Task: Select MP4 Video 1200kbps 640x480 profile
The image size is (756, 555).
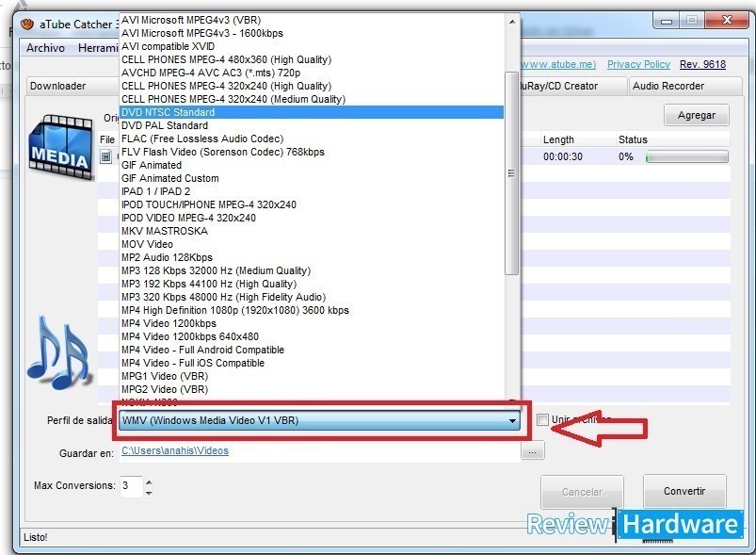Action: pos(312,336)
